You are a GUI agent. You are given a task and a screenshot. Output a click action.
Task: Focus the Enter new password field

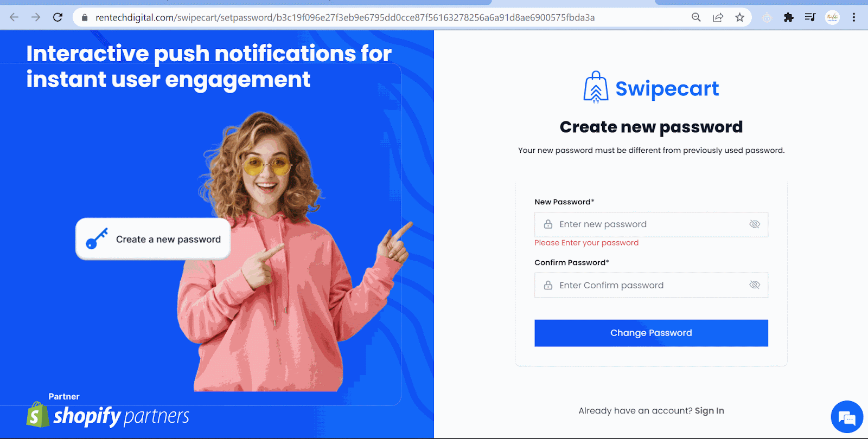651,224
